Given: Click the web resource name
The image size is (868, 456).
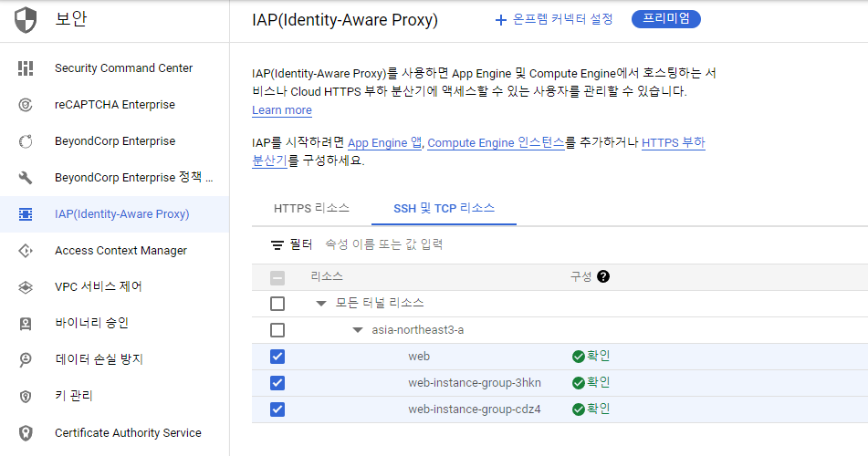Looking at the screenshot, I should click(x=419, y=357).
